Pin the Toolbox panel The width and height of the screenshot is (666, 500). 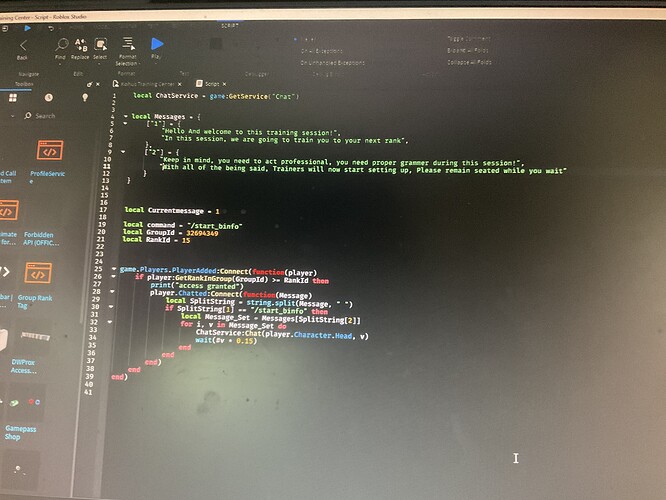89,85
